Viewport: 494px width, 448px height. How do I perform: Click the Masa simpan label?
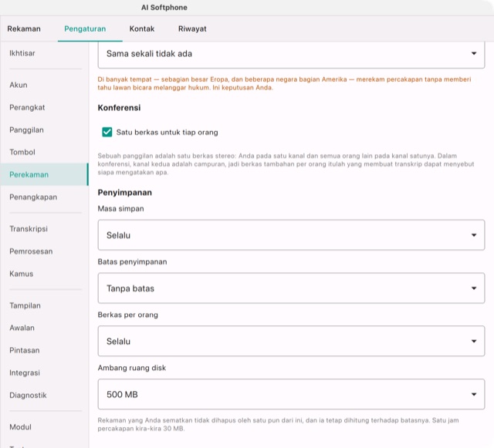(x=120, y=209)
